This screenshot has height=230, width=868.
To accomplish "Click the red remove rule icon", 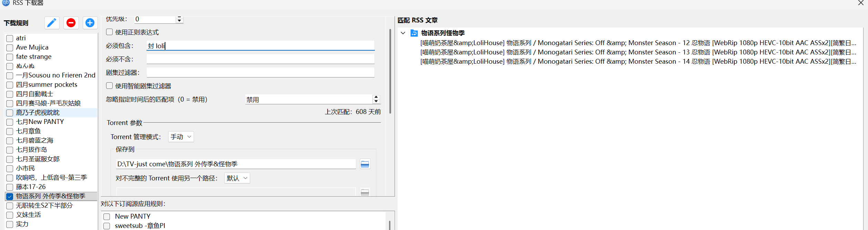I will click(x=71, y=23).
